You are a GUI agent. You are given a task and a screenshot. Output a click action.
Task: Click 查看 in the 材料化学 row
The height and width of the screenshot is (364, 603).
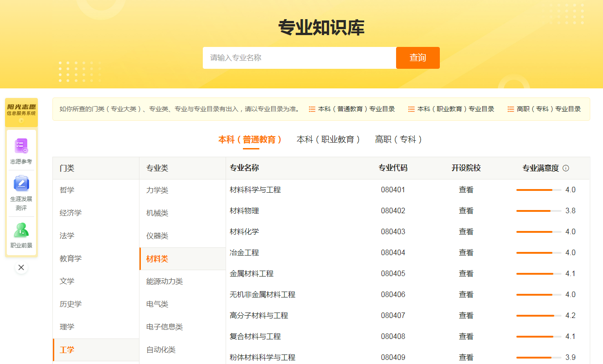[466, 232]
